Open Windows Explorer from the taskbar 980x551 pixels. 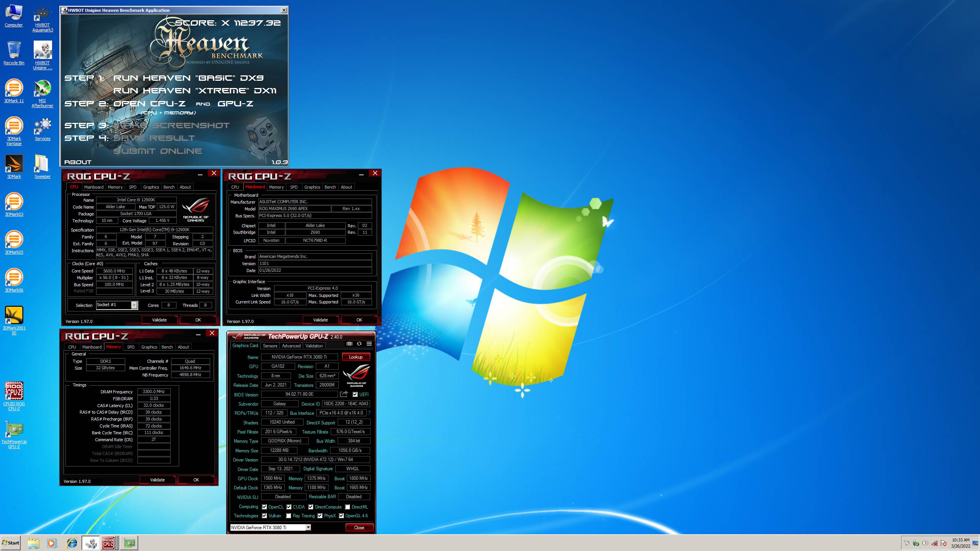[x=33, y=543]
